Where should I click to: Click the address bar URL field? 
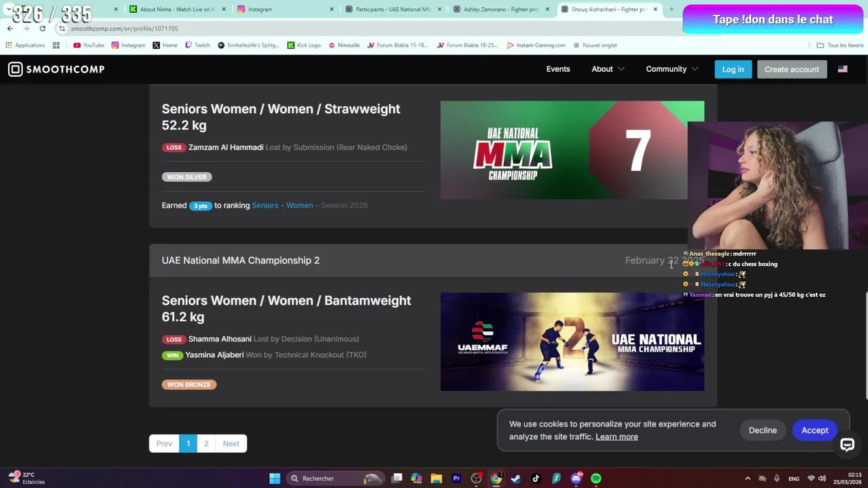pos(366,28)
